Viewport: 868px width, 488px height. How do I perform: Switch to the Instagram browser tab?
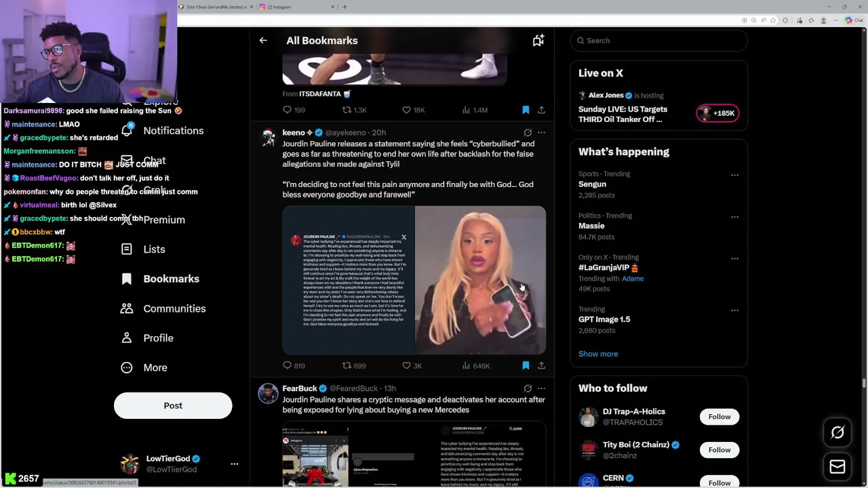(297, 7)
